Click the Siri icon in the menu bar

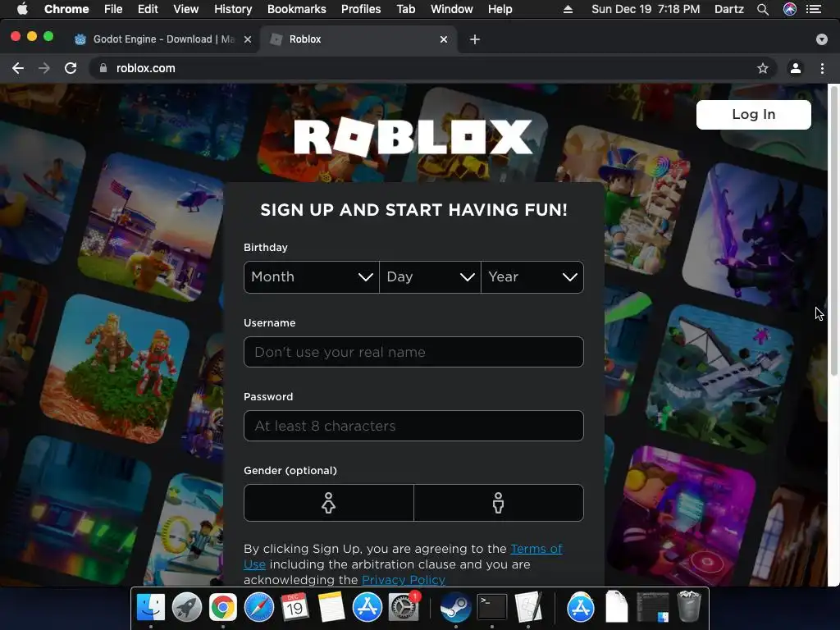[790, 9]
